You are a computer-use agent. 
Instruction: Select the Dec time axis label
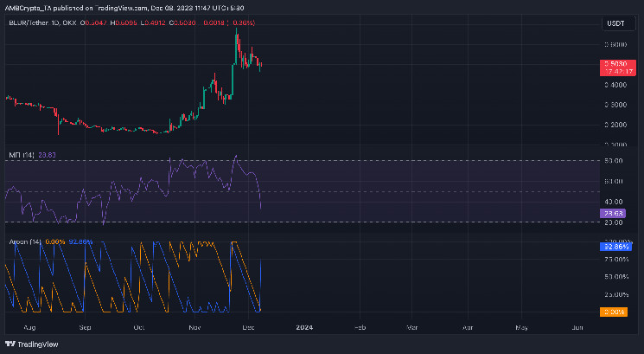coord(248,327)
